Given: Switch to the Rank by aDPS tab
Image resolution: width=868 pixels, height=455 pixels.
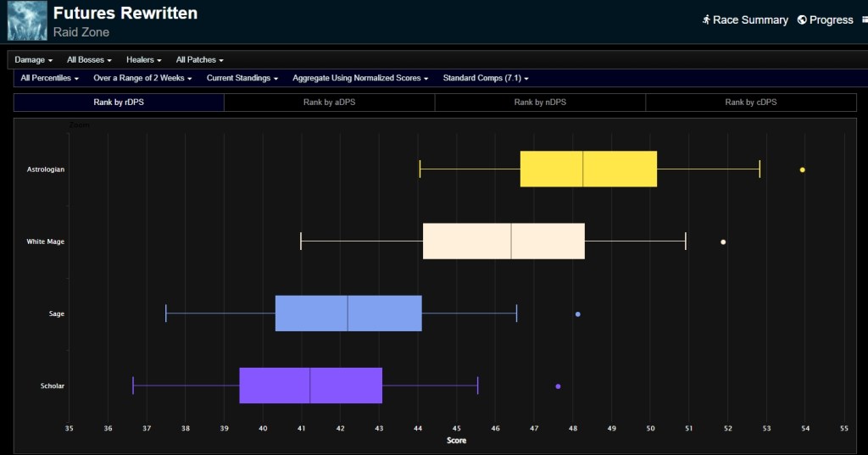Looking at the screenshot, I should 329,103.
